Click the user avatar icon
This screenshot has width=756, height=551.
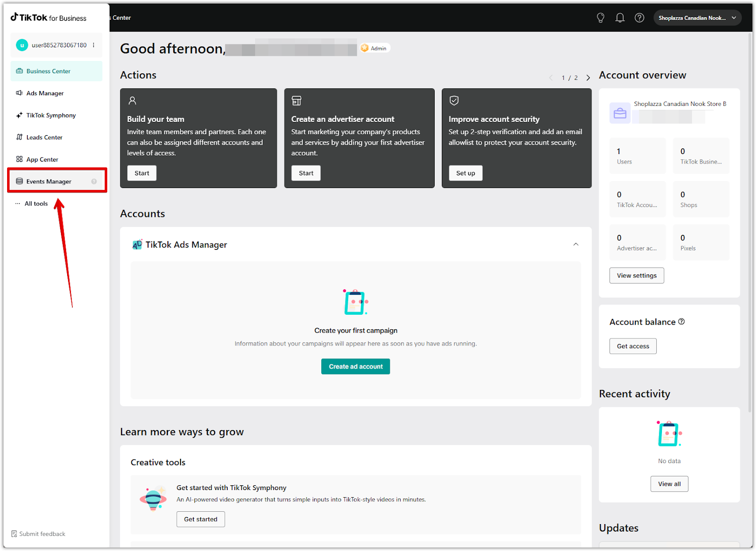point(22,45)
